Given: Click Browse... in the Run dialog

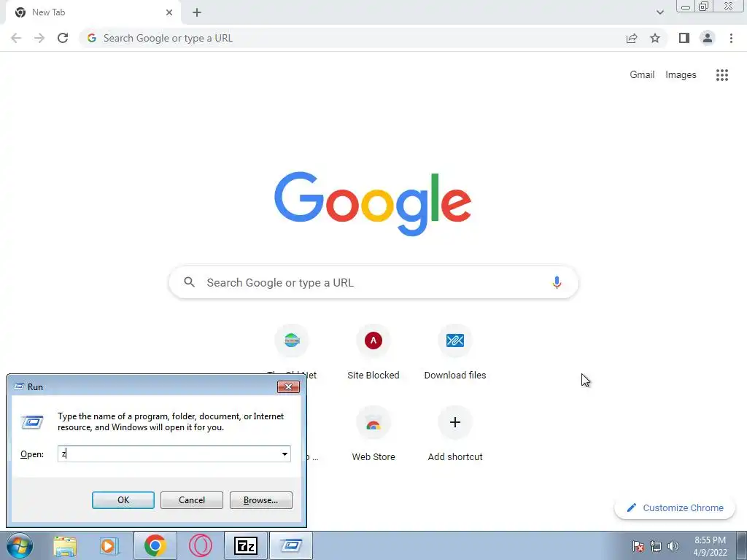Looking at the screenshot, I should 260,500.
